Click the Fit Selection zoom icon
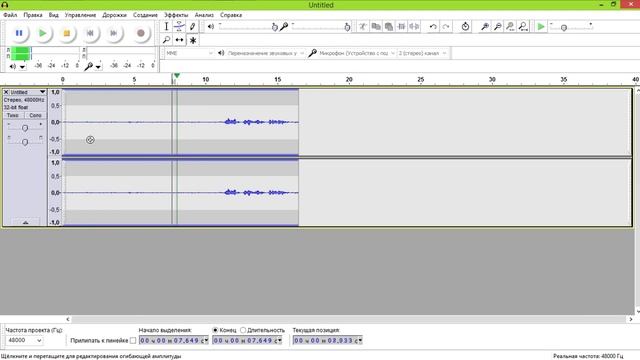Image resolution: width=640 pixels, height=360 pixels. (x=510, y=27)
